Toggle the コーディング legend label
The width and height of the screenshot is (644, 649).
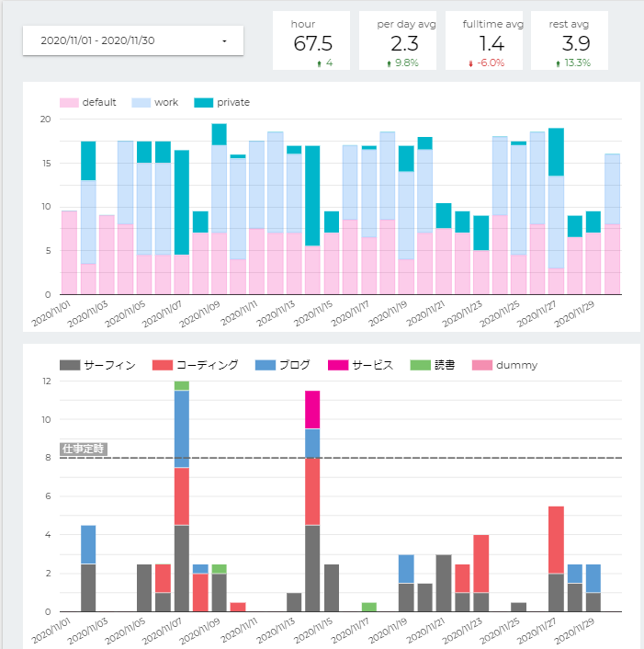tap(208, 365)
